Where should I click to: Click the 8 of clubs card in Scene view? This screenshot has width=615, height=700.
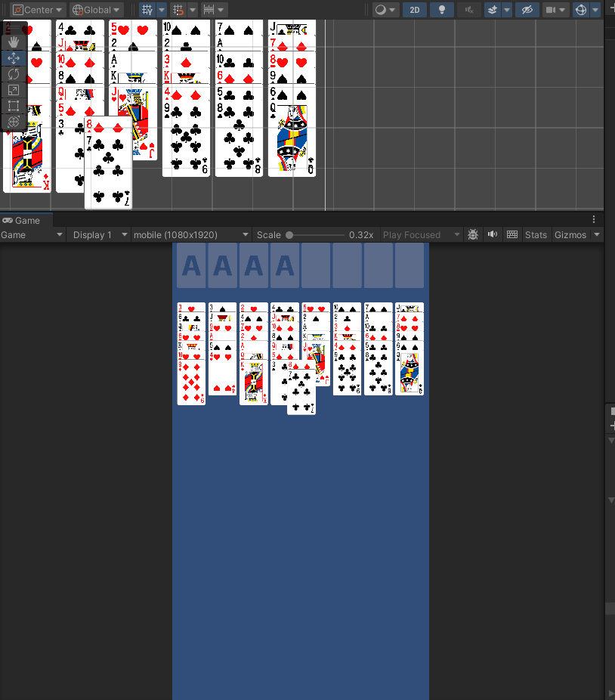(240, 141)
